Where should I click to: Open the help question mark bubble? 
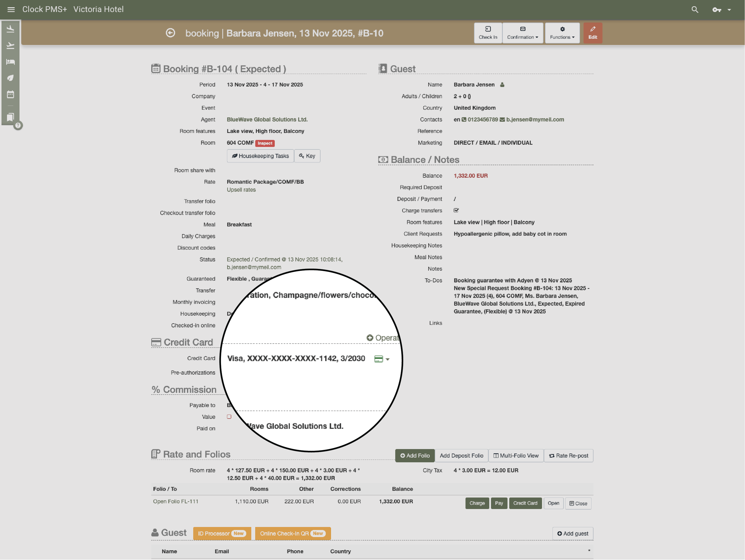coord(18,126)
